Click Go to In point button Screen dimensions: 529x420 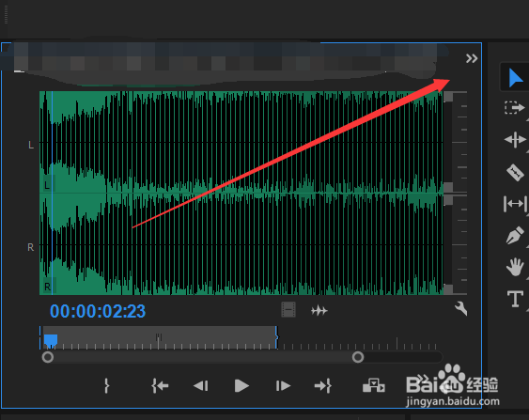pos(160,385)
